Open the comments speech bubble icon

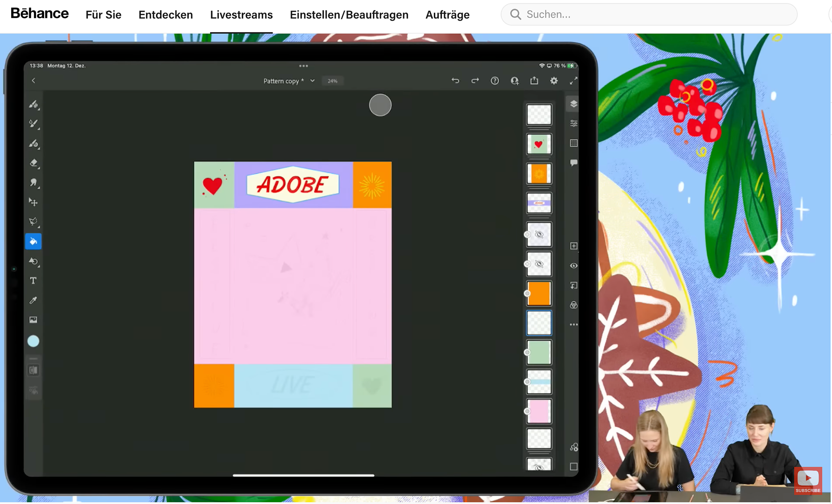(573, 163)
